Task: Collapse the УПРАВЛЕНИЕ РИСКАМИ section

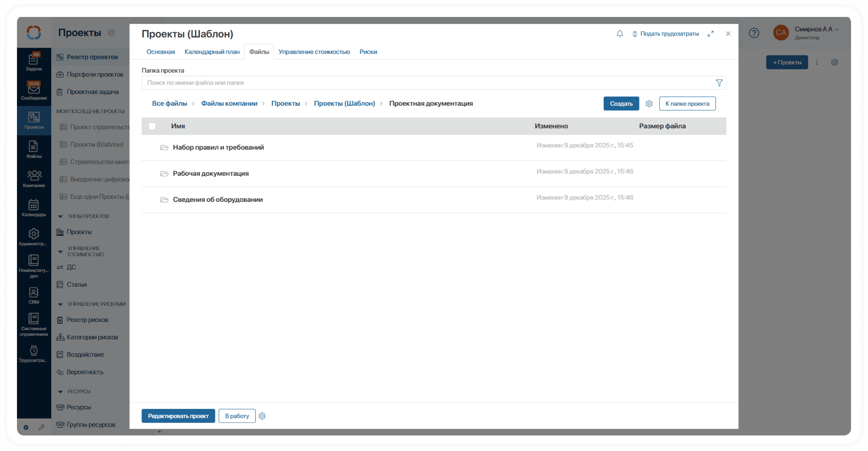Action: 60,304
